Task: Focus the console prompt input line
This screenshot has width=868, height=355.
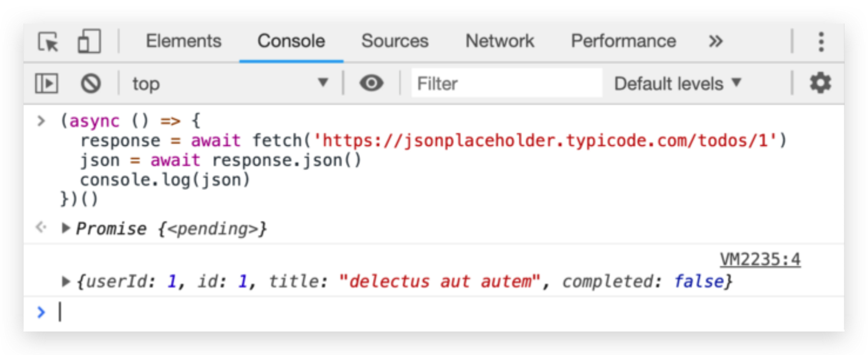Action: (x=411, y=313)
